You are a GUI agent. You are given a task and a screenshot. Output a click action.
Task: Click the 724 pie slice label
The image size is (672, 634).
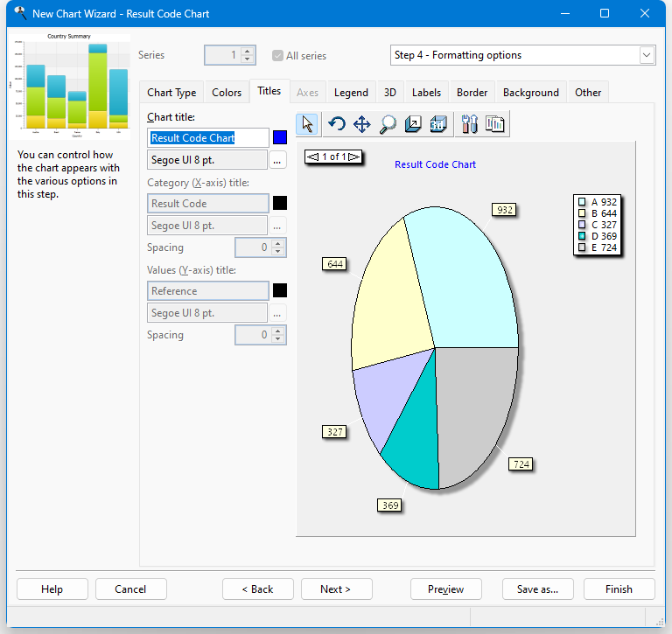point(521,464)
